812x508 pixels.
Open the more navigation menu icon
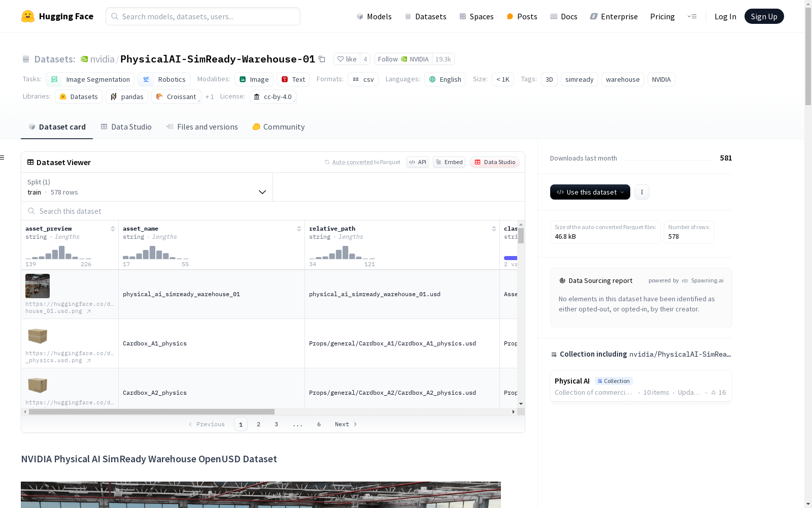click(692, 16)
